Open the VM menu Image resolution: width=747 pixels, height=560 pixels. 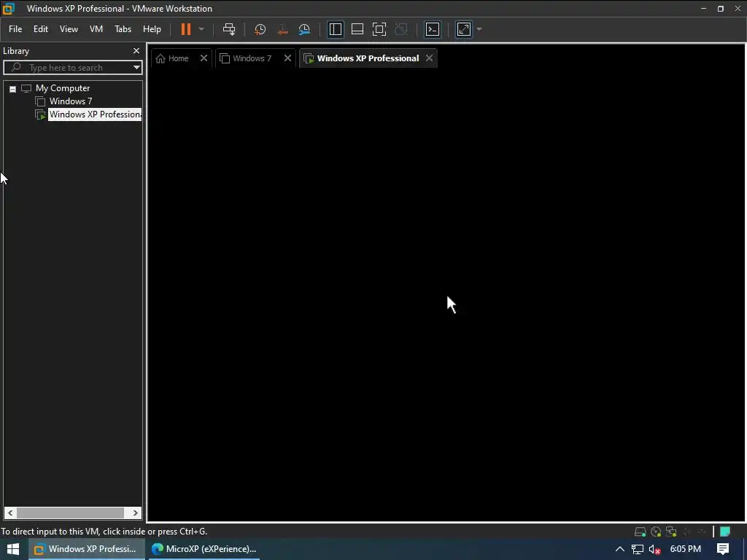[96, 29]
